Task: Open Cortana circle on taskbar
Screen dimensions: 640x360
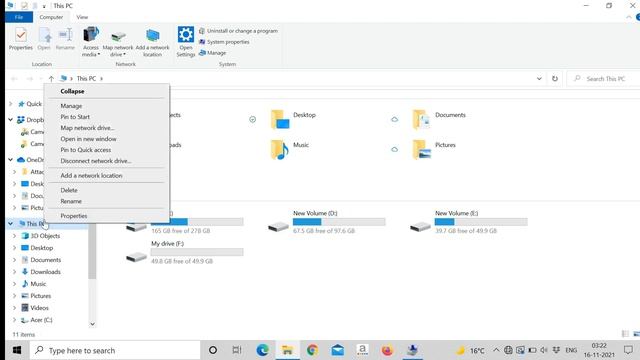Action: 213,350
